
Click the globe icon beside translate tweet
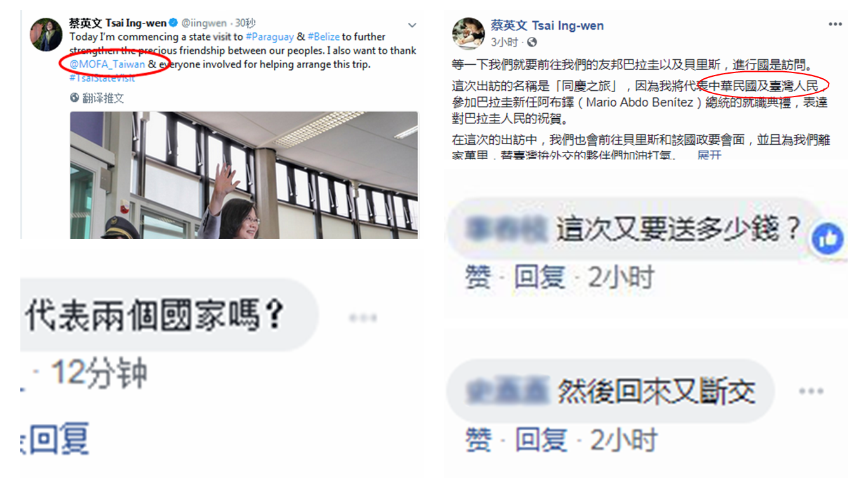tap(75, 98)
